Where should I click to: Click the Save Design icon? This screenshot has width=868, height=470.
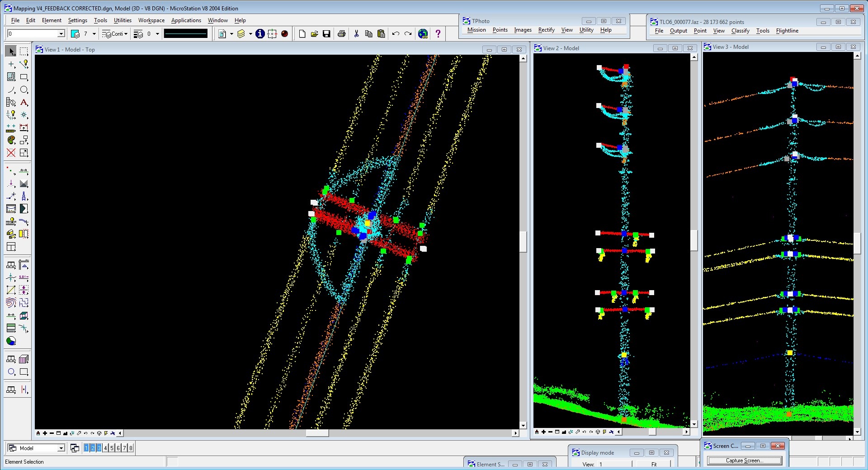pyautogui.click(x=326, y=34)
